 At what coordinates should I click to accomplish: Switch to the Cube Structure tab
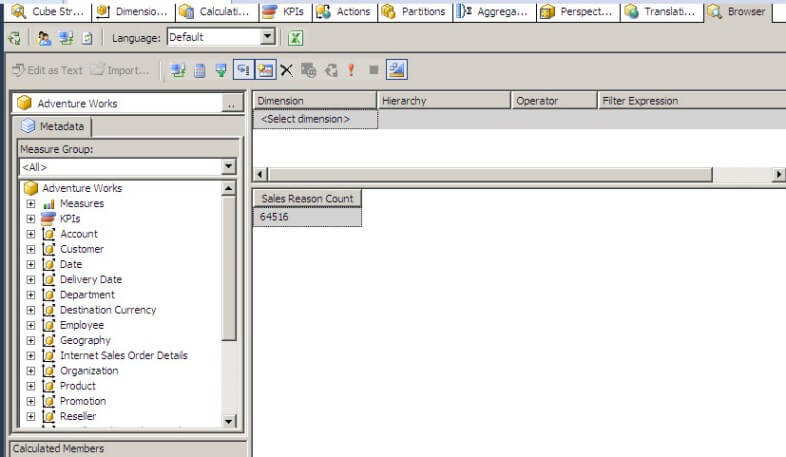(48, 11)
